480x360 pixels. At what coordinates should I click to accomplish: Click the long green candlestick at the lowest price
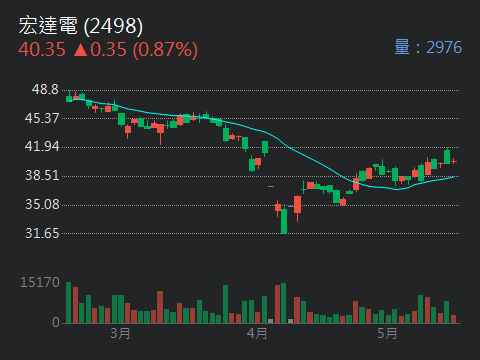284,220
